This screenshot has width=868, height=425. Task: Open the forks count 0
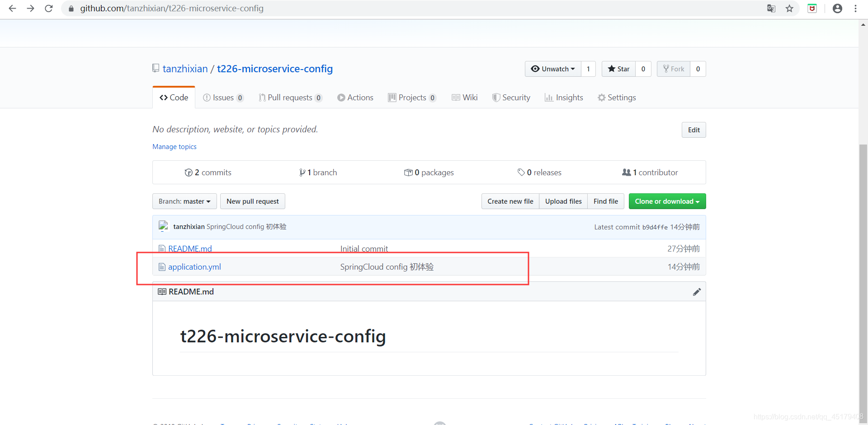698,69
